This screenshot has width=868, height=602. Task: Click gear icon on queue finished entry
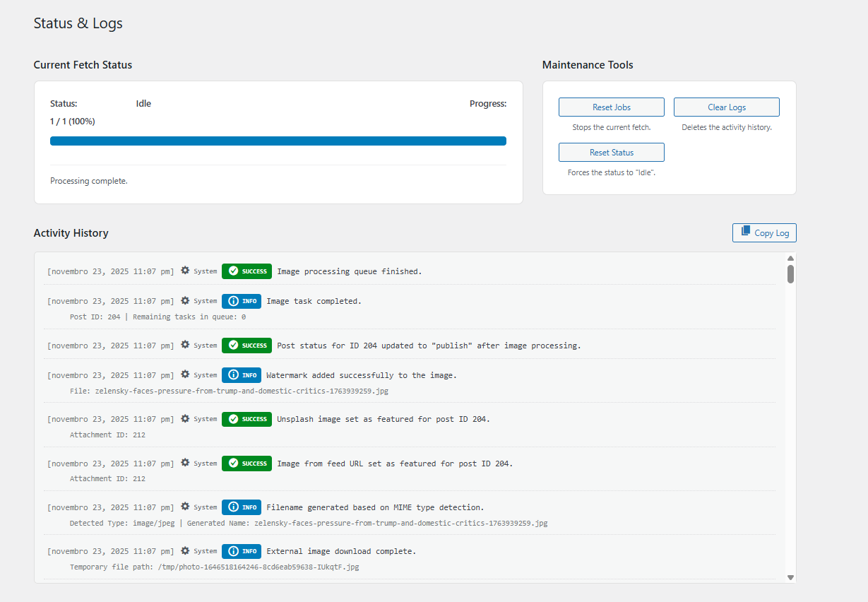tap(185, 271)
